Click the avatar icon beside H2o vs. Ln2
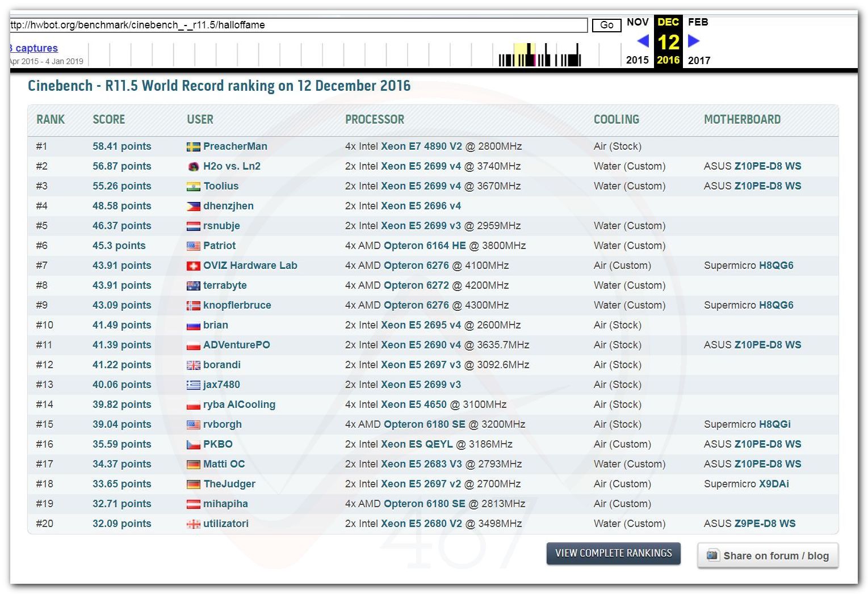Viewport: 868px width, 594px height. (193, 167)
